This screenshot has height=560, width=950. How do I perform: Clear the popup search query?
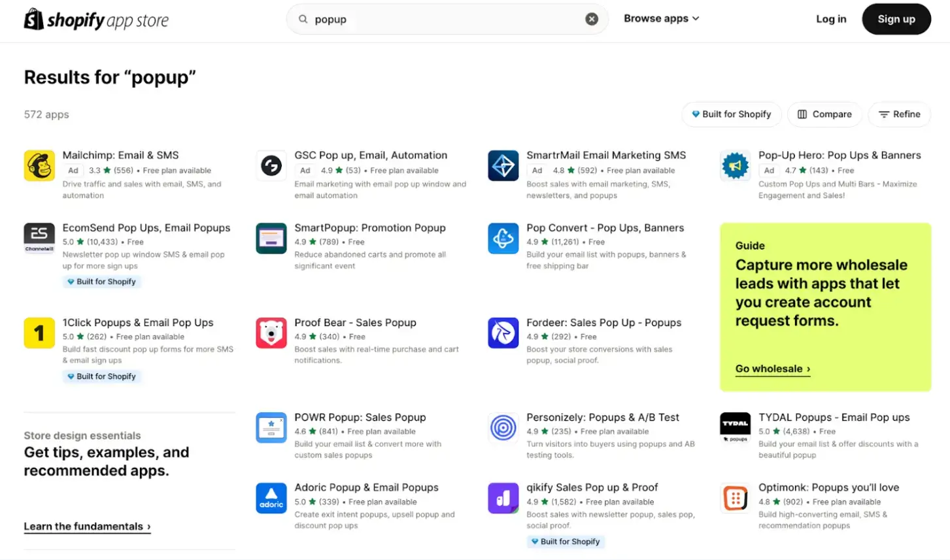591,18
